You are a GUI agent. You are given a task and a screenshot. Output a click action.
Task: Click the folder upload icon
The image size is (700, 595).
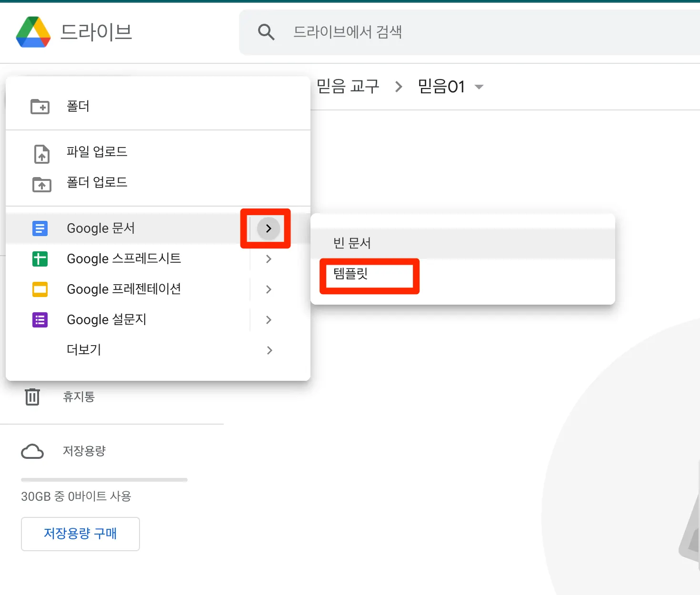click(42, 184)
